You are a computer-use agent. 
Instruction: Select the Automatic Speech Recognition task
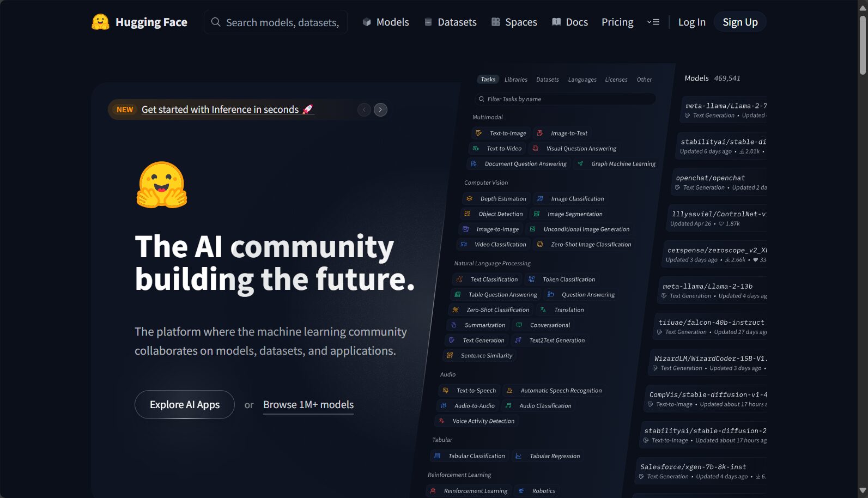(x=554, y=390)
